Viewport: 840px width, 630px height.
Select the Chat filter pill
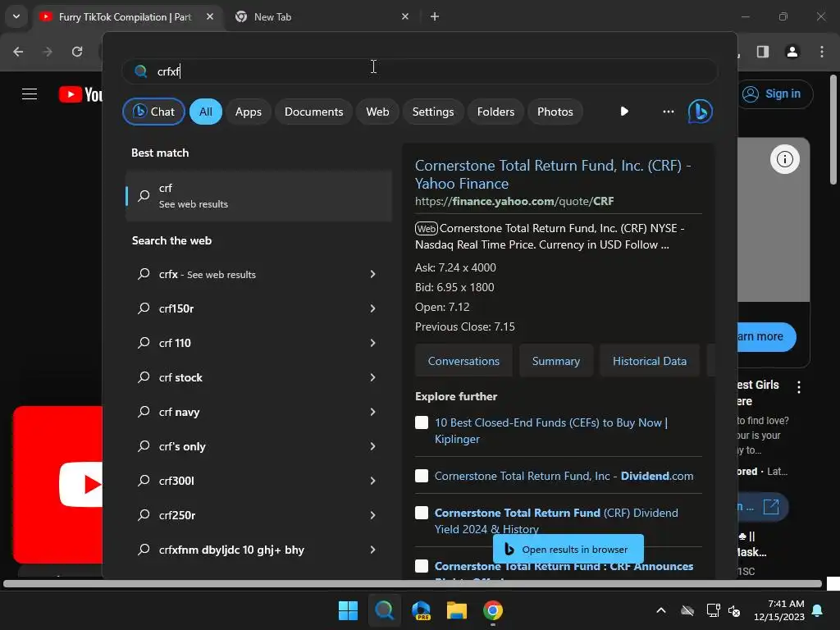coord(153,112)
